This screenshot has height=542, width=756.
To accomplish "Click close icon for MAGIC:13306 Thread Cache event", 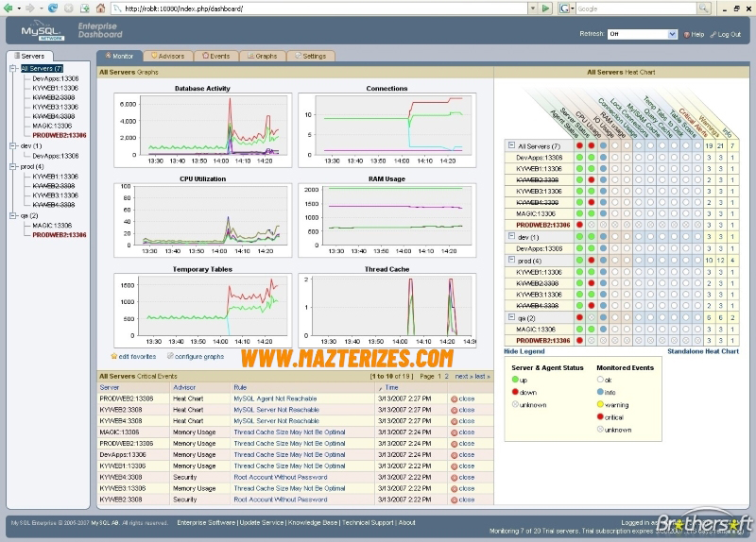I will point(455,432).
